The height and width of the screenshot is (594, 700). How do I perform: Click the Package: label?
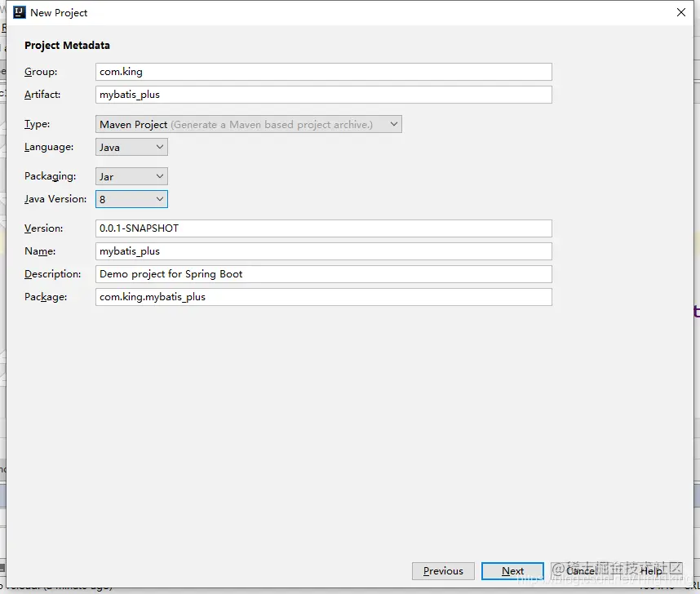46,297
